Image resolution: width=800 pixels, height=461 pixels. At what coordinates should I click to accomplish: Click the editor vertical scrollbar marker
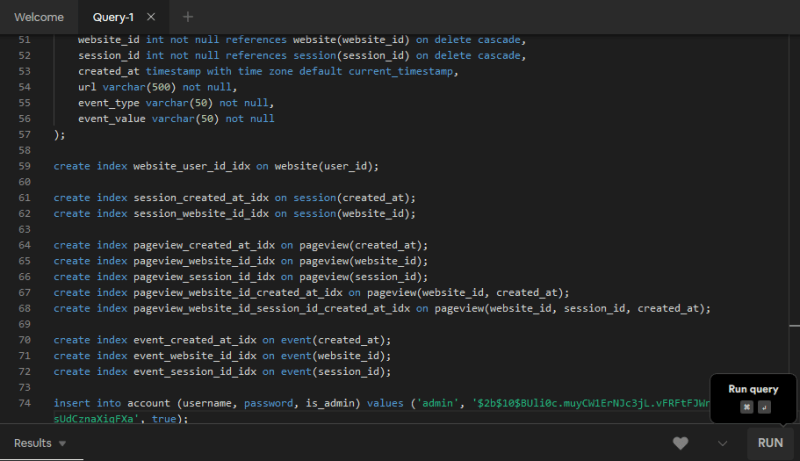tap(794, 325)
